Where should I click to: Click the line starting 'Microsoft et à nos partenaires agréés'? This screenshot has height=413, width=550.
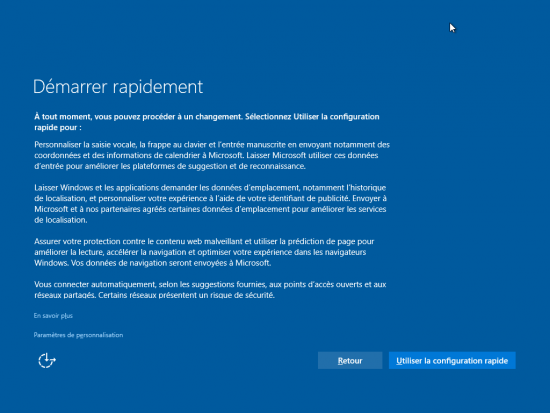pyautogui.click(x=210, y=209)
